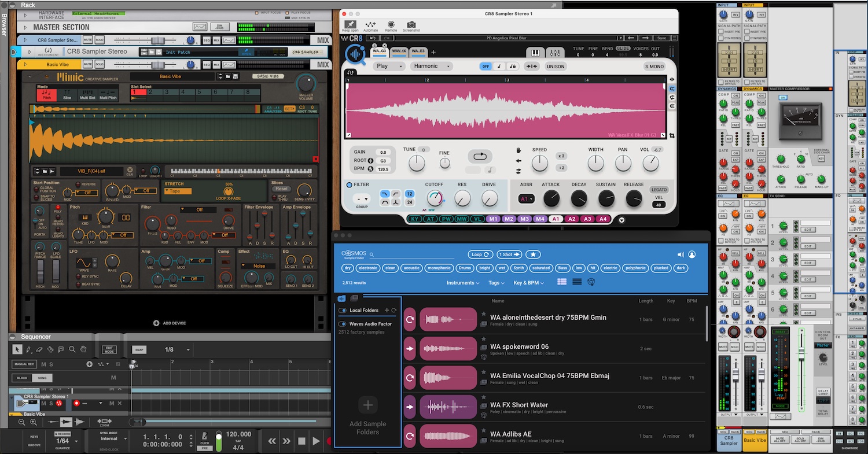Click the metronome Click icon in transport

[204, 436]
